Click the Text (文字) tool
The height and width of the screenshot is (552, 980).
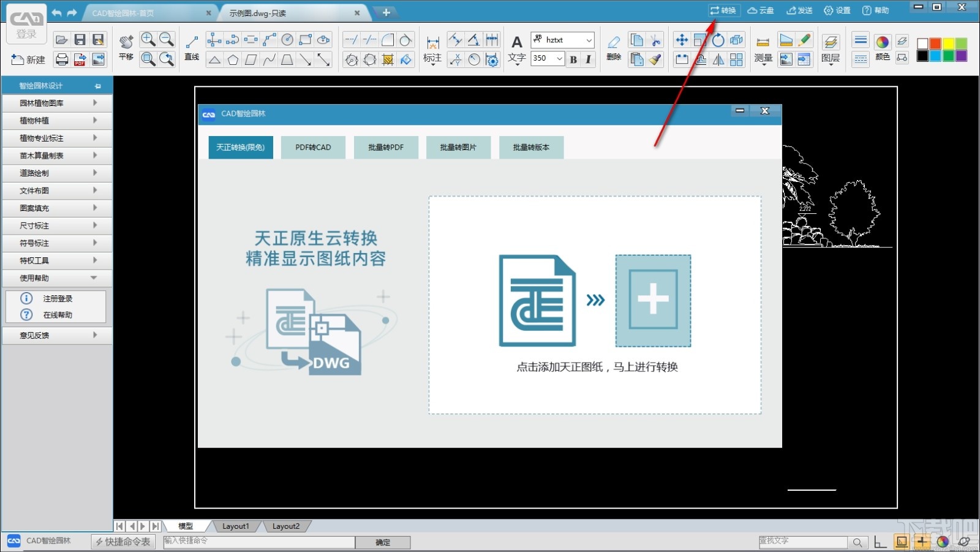pyautogui.click(x=517, y=49)
